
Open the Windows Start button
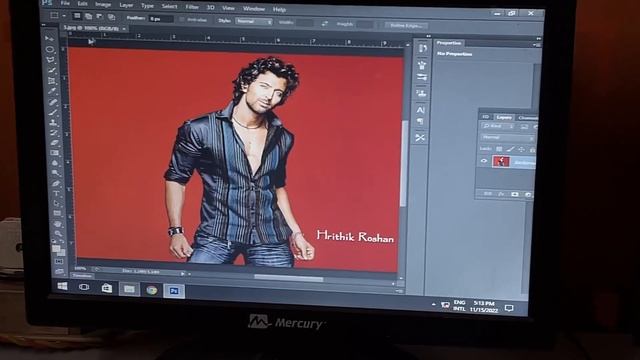[62, 286]
